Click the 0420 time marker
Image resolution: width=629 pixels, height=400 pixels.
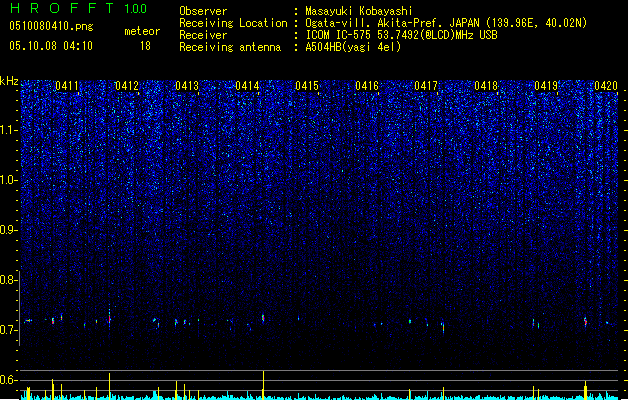pos(606,86)
